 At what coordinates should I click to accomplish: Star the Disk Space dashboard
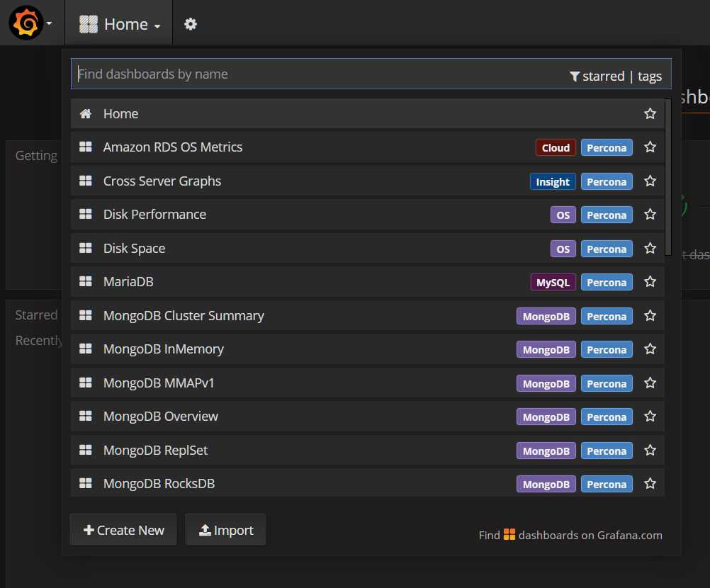650,248
